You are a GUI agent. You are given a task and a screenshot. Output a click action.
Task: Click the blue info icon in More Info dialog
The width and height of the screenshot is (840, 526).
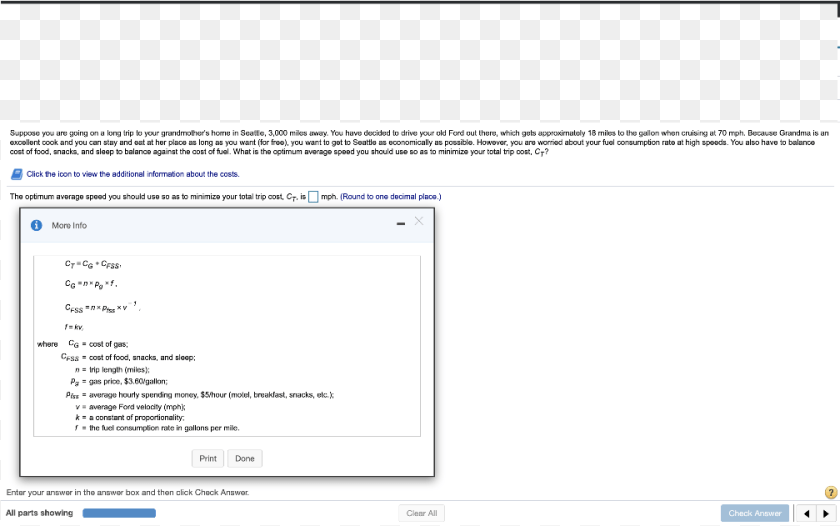pyautogui.click(x=36, y=226)
